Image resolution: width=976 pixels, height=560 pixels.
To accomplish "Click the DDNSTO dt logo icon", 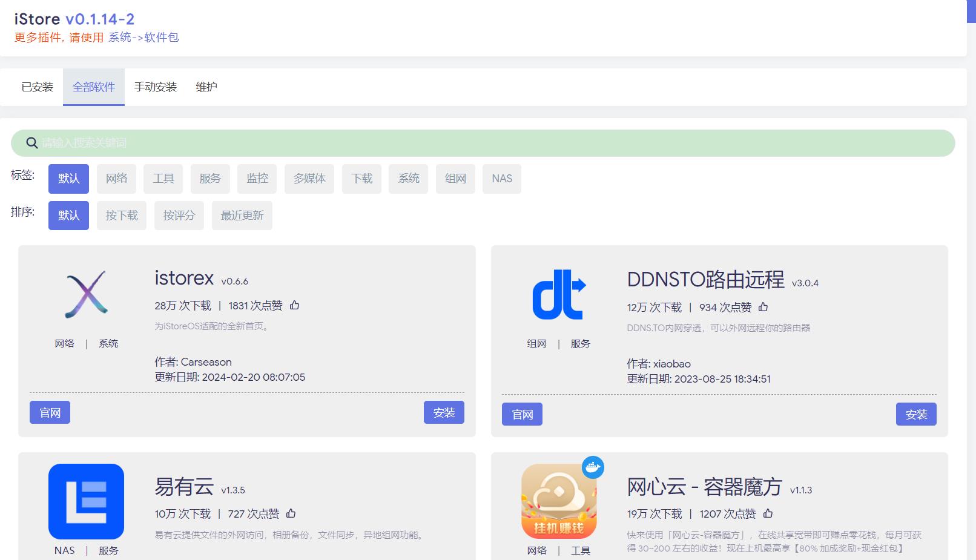I will 559,294.
